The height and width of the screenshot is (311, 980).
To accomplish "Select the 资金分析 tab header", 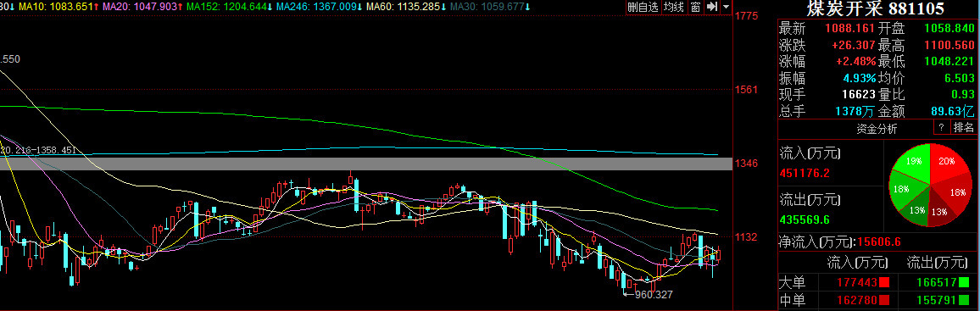I will 877,130.
